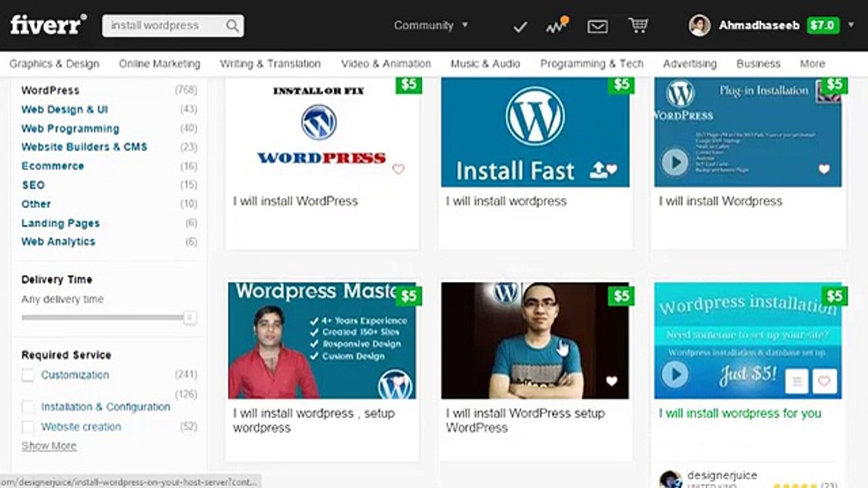Filter by Web Analytics subcategory

(x=58, y=242)
